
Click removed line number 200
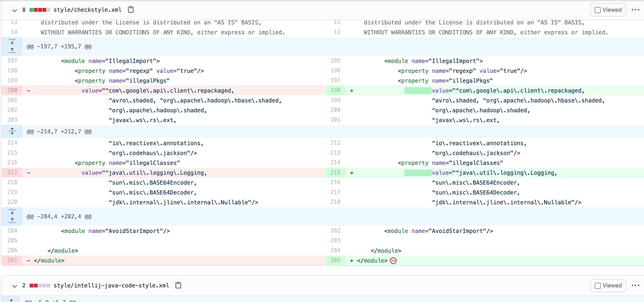point(12,90)
